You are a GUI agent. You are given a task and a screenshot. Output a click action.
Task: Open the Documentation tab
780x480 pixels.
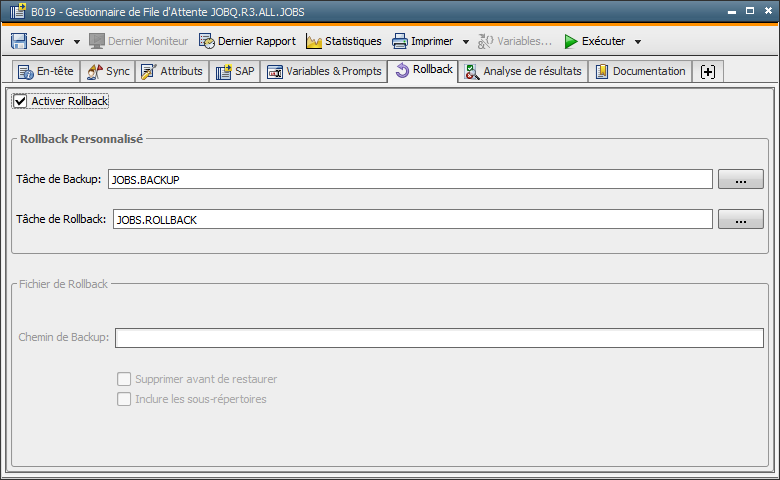(x=640, y=71)
